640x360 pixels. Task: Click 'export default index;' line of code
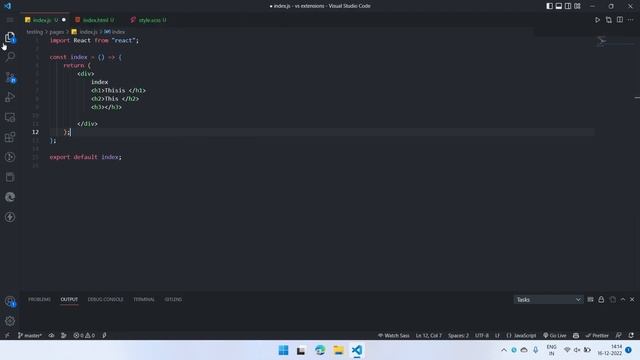click(x=86, y=157)
